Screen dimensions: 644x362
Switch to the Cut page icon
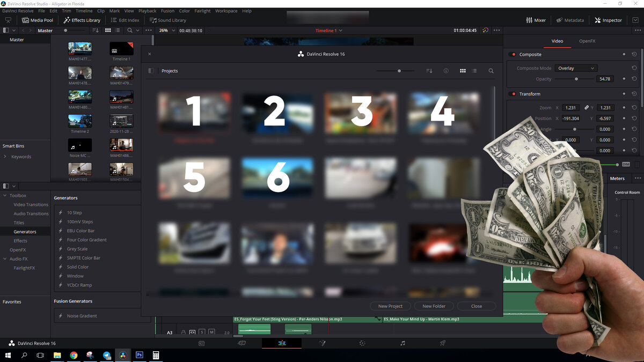(241, 343)
